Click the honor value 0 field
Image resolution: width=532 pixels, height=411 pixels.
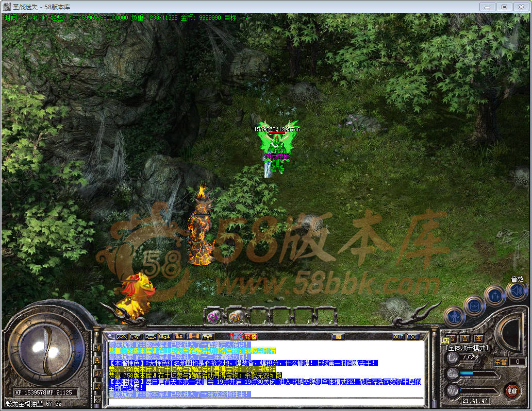518,362
